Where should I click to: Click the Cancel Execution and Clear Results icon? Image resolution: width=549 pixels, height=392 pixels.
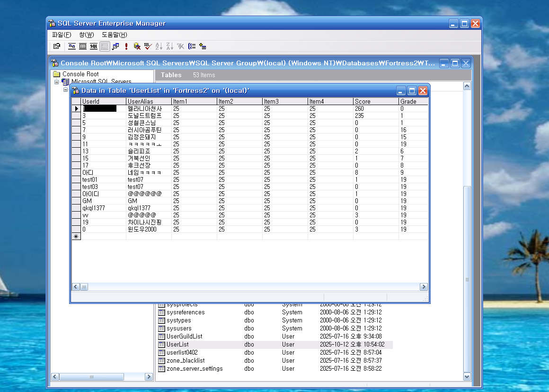point(137,46)
